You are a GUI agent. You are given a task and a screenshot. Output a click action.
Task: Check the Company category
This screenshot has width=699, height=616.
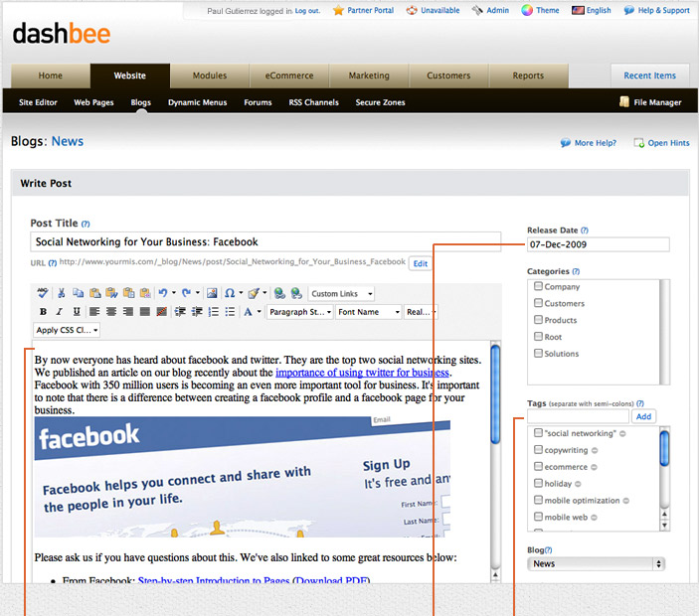point(538,286)
